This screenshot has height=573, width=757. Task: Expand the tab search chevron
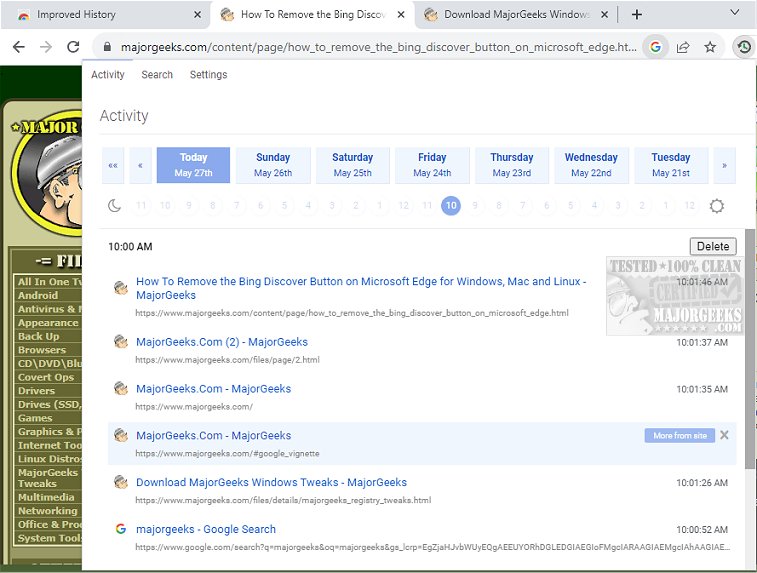735,13
